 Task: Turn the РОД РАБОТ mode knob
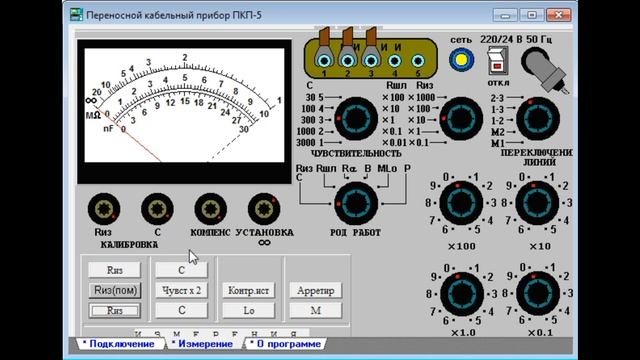click(x=356, y=203)
